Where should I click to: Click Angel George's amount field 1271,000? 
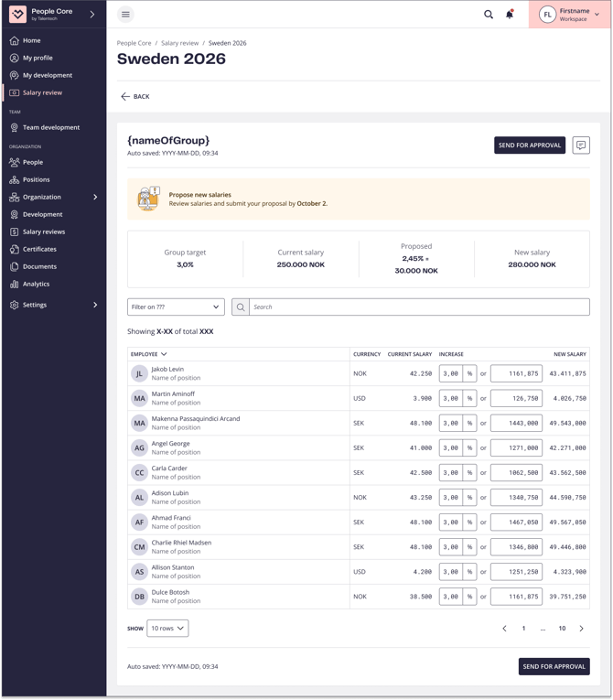tap(517, 447)
